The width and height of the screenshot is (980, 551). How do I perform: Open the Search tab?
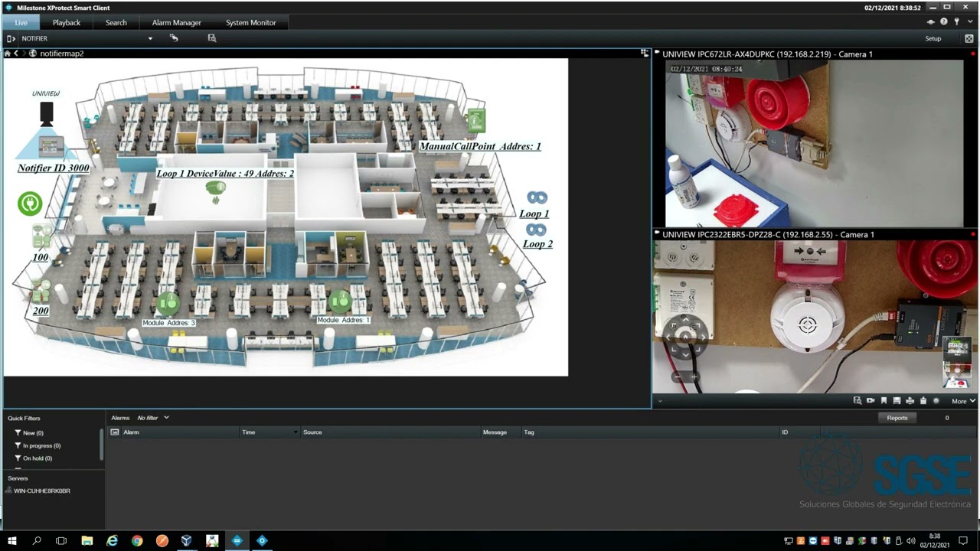116,22
